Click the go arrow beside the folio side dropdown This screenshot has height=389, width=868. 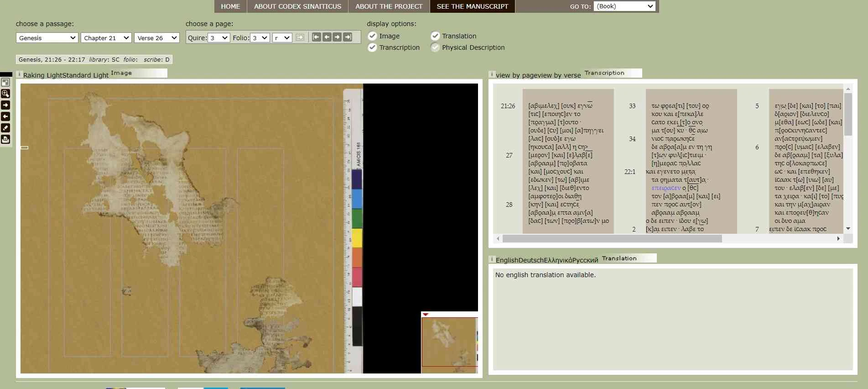pos(300,37)
